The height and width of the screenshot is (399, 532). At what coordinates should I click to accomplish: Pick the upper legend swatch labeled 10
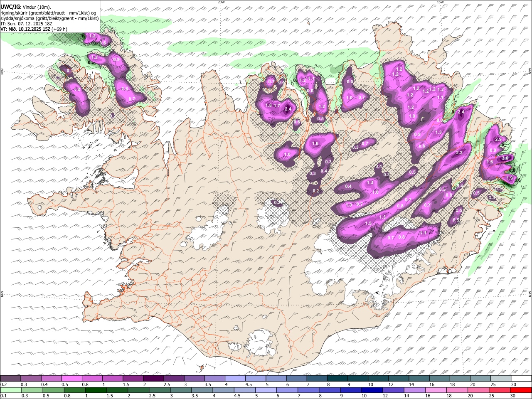[x=378, y=378]
